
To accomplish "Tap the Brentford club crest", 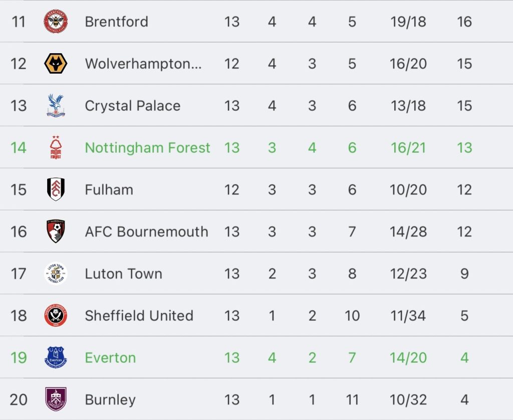I will coord(56,21).
